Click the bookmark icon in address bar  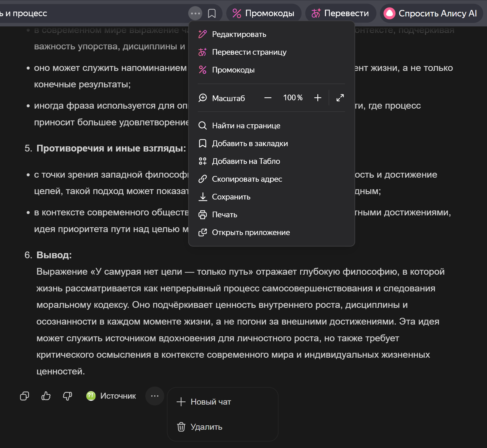point(212,13)
